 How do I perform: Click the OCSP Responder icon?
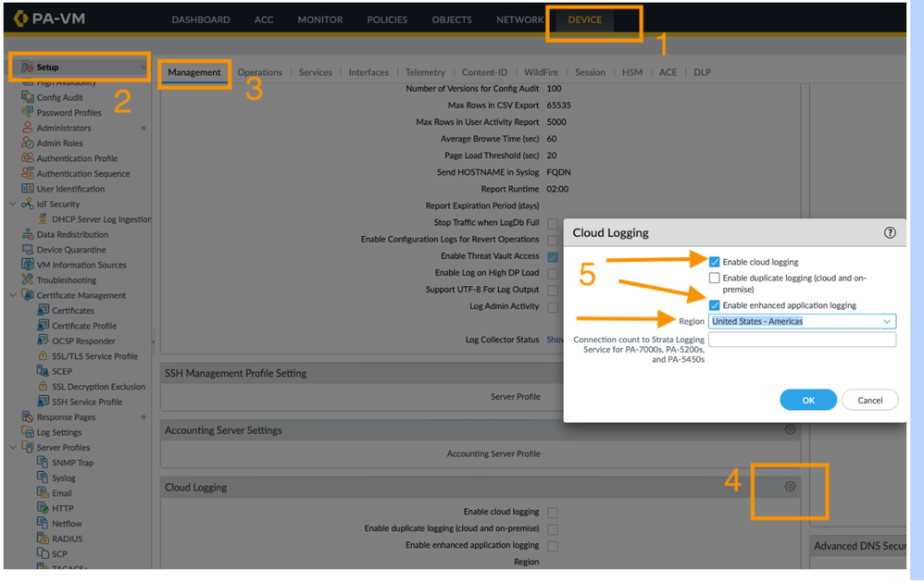click(43, 341)
